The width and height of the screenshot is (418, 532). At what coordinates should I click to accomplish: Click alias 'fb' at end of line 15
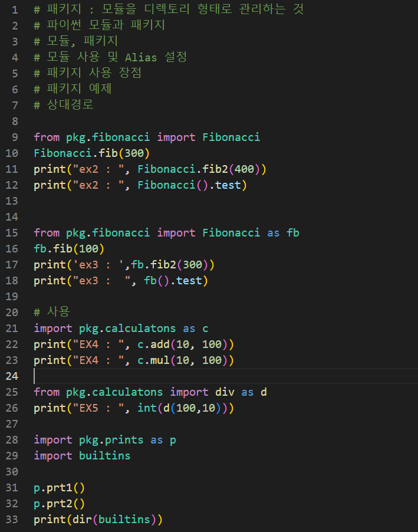(293, 233)
